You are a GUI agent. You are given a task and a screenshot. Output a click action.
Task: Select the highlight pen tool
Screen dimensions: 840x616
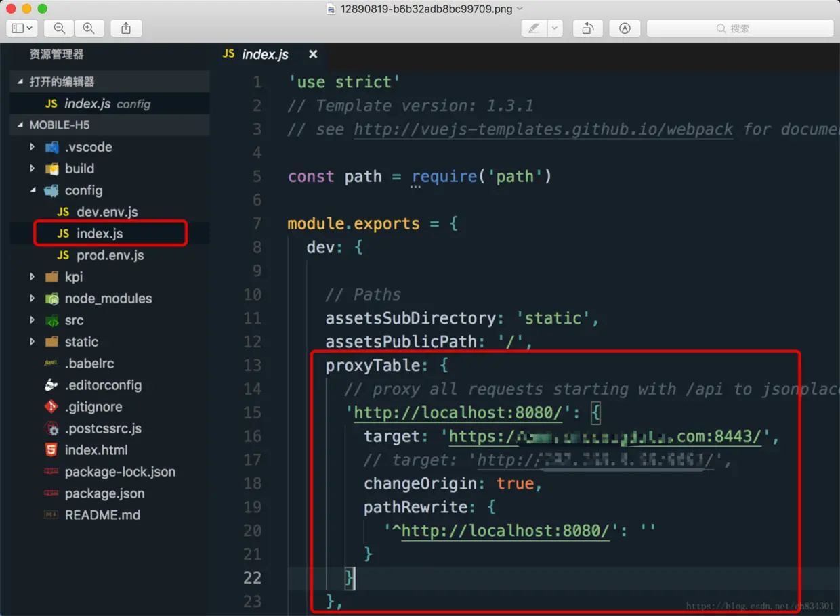coord(534,28)
